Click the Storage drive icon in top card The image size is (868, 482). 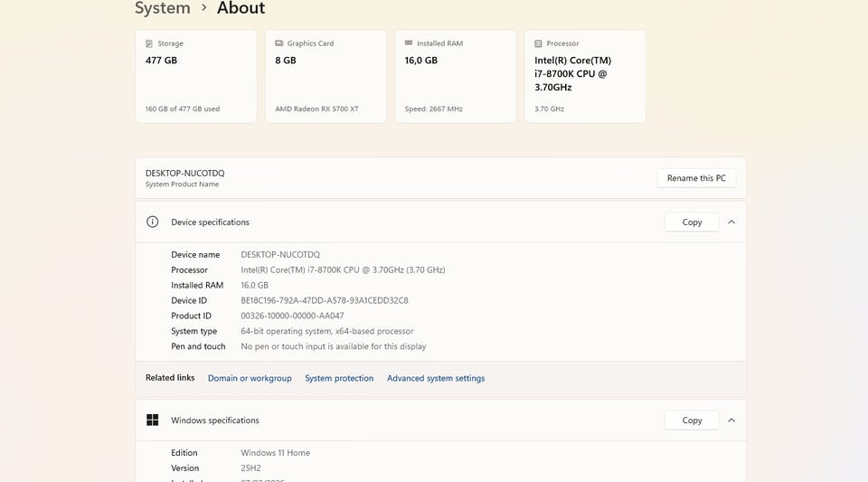[149, 43]
